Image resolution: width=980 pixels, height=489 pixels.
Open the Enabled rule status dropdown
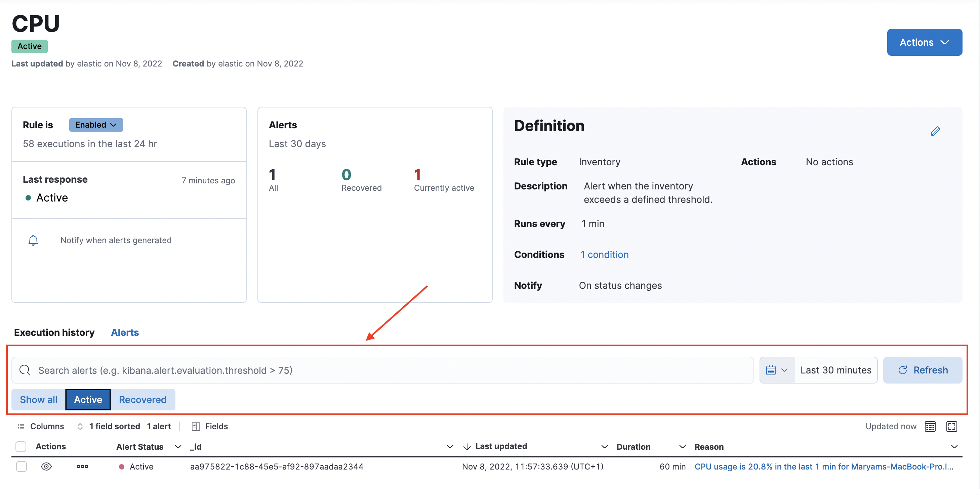point(96,125)
